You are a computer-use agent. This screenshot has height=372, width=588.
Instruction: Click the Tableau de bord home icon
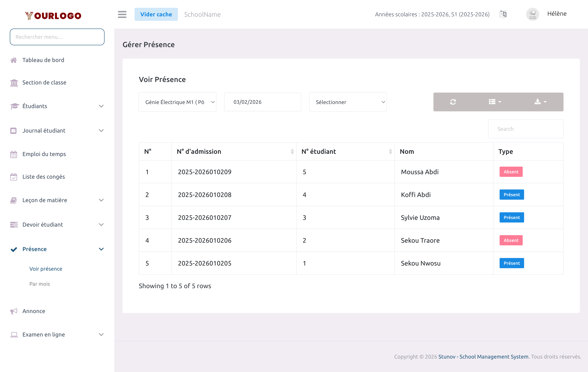click(14, 60)
